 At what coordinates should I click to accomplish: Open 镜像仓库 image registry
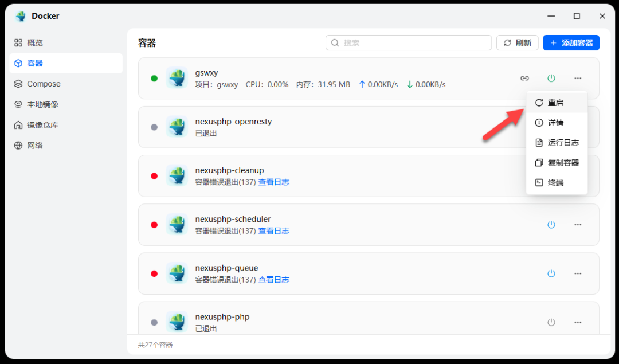66,125
